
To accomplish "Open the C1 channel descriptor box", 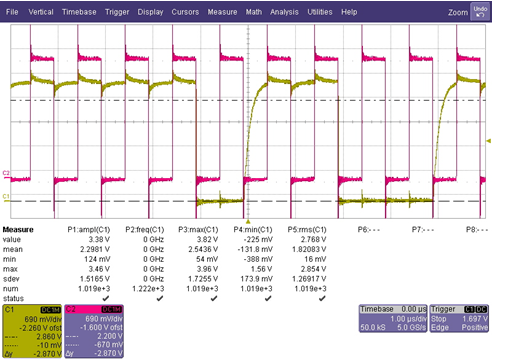I will (32, 331).
